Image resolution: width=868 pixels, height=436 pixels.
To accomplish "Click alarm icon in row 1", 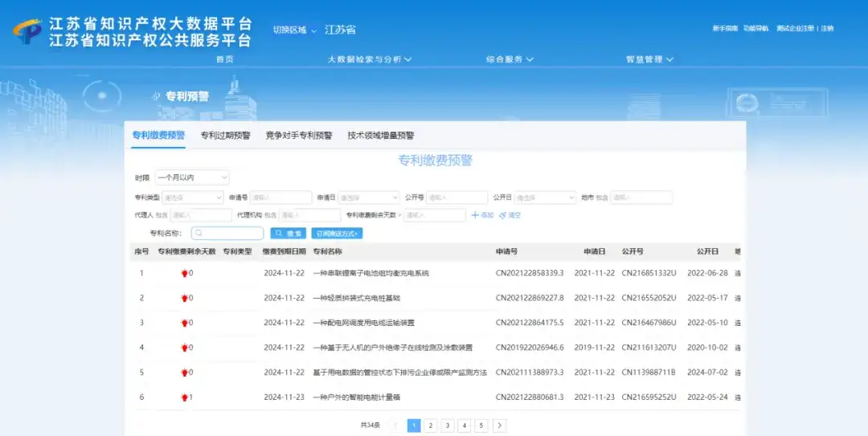I will point(184,273).
